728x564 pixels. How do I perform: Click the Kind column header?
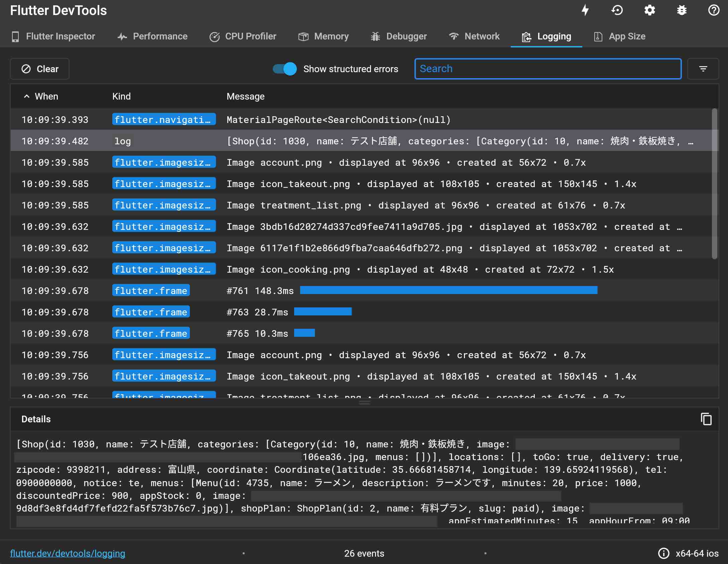click(121, 97)
